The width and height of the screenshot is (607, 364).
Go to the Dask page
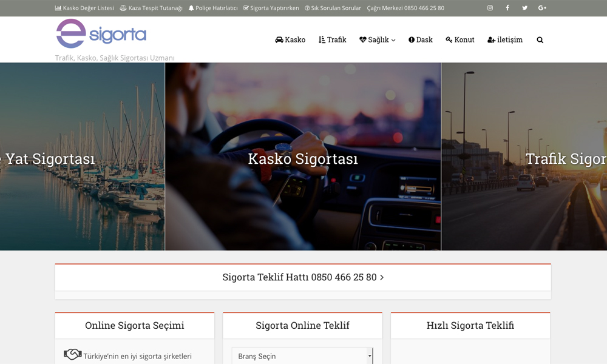420,40
